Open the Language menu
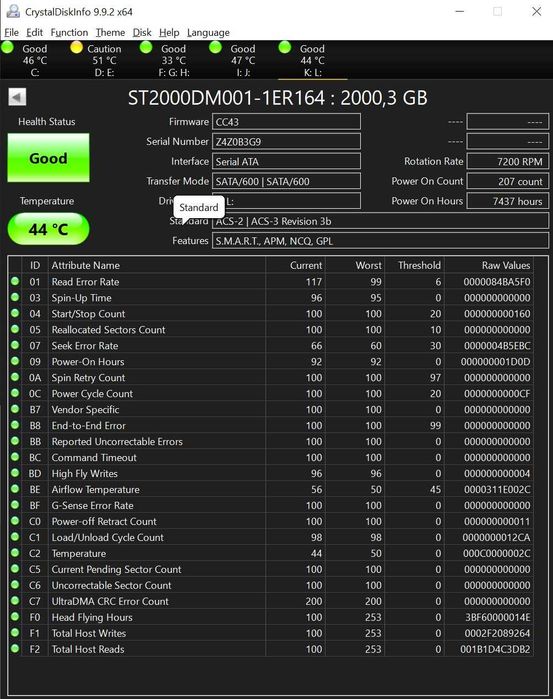Viewport: 553px width, 699px height. (208, 33)
